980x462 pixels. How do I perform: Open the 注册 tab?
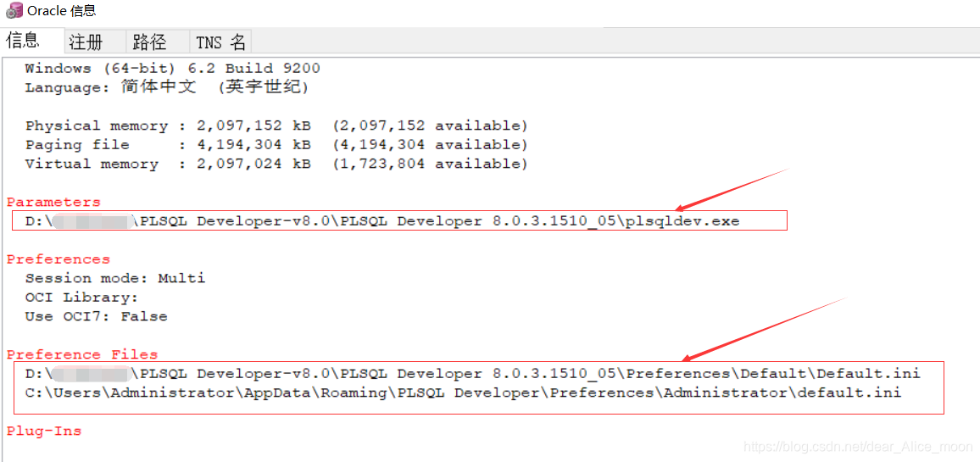pos(95,42)
